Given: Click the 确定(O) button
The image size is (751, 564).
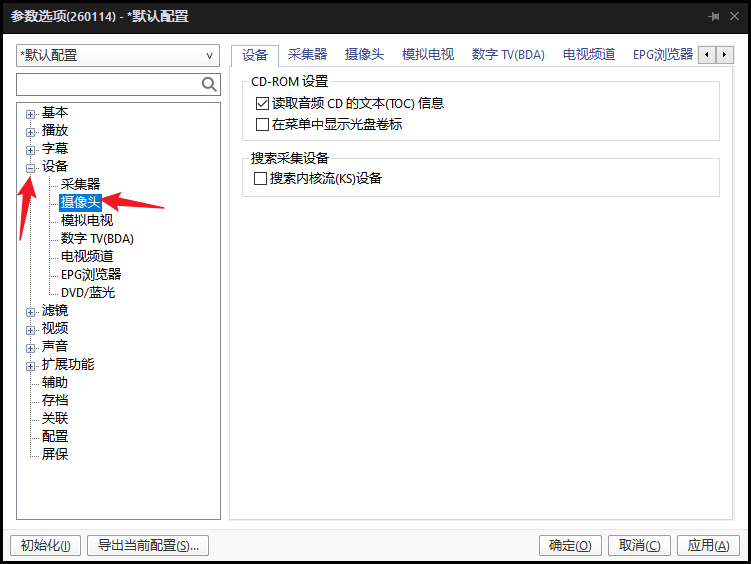Looking at the screenshot, I should [x=570, y=545].
